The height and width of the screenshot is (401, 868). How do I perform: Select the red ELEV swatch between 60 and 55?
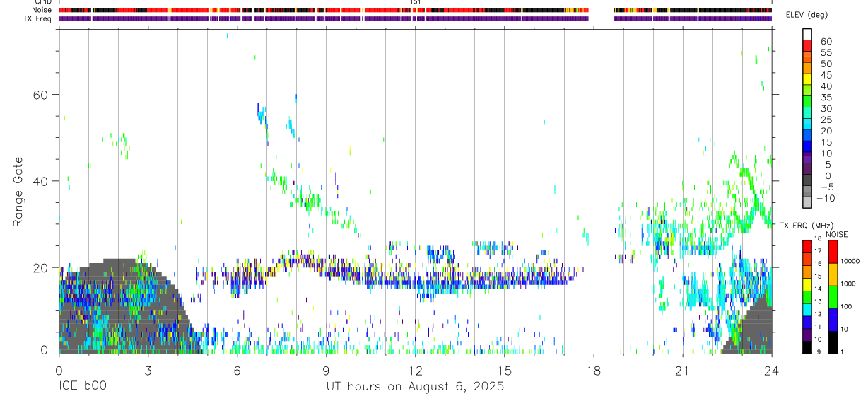tap(807, 45)
